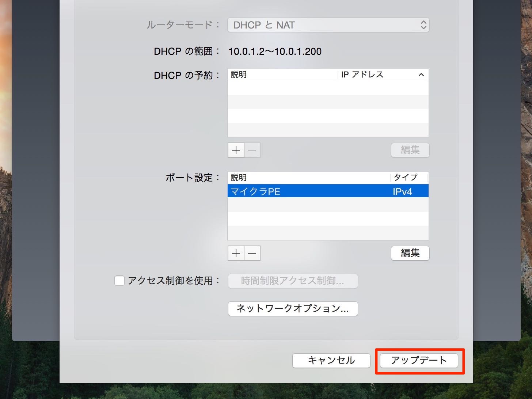Enable アクセス制御を使用 checkbox
The image size is (532, 399).
[119, 281]
